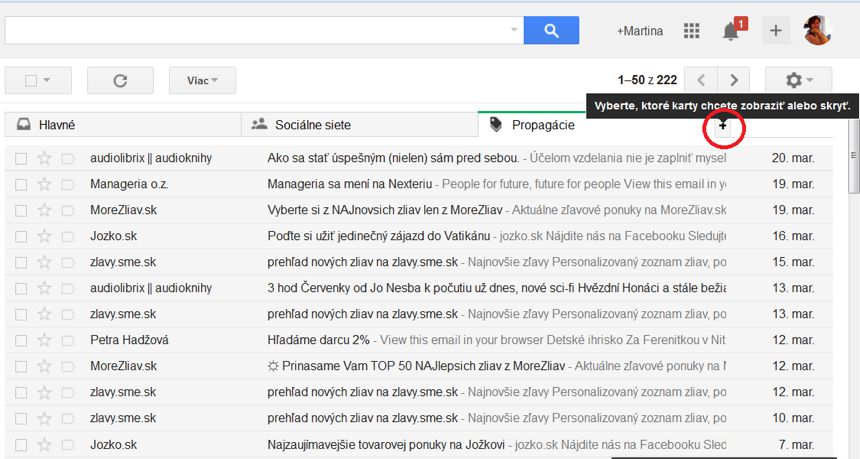Click the blue search button
This screenshot has width=860, height=459.
coord(551,30)
